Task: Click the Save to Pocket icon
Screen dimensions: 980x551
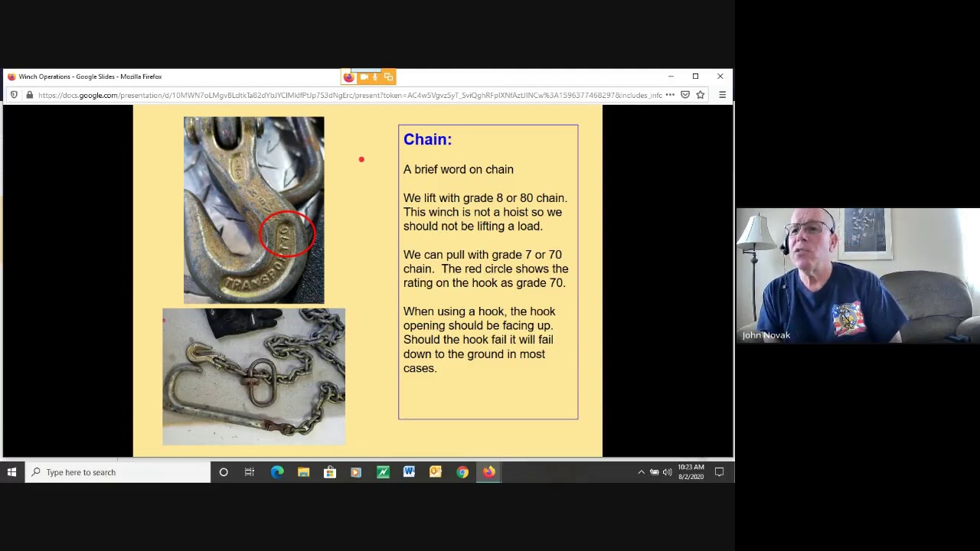Action: (685, 95)
